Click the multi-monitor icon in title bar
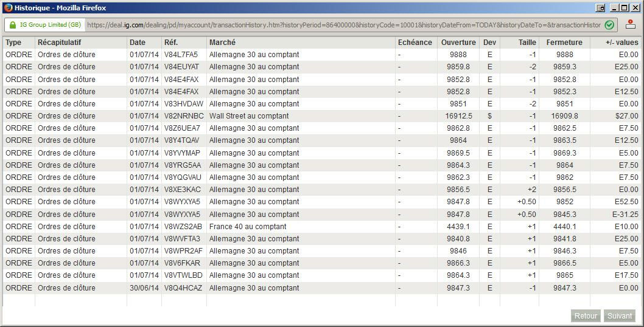 [600, 8]
